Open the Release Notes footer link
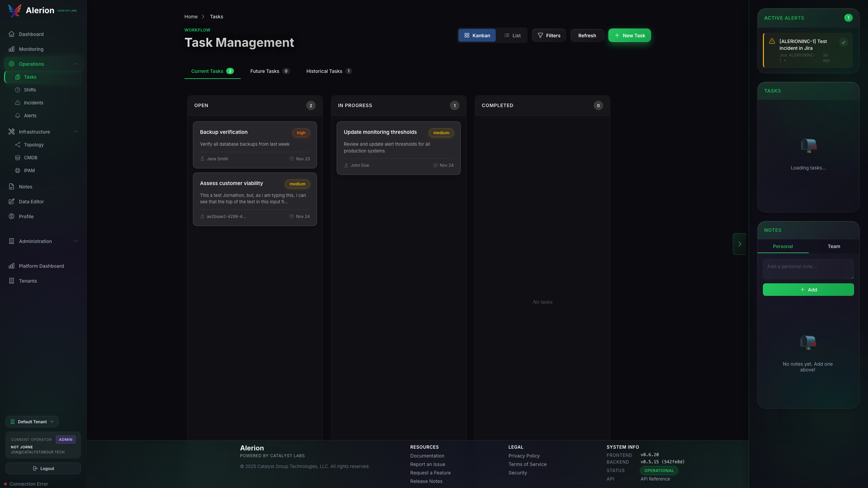The image size is (868, 488). click(426, 481)
